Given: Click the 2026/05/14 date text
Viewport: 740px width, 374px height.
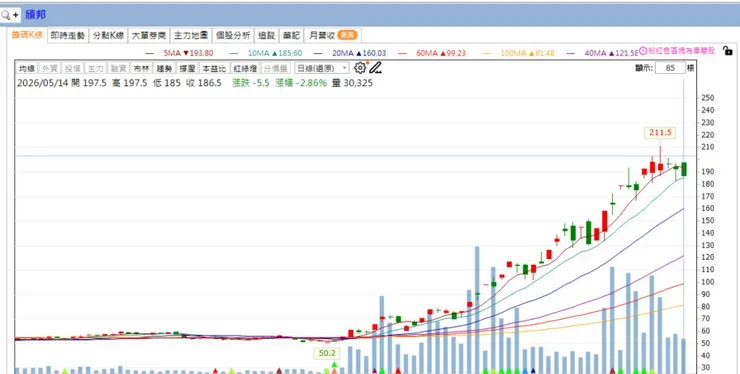Looking at the screenshot, I should [42, 83].
